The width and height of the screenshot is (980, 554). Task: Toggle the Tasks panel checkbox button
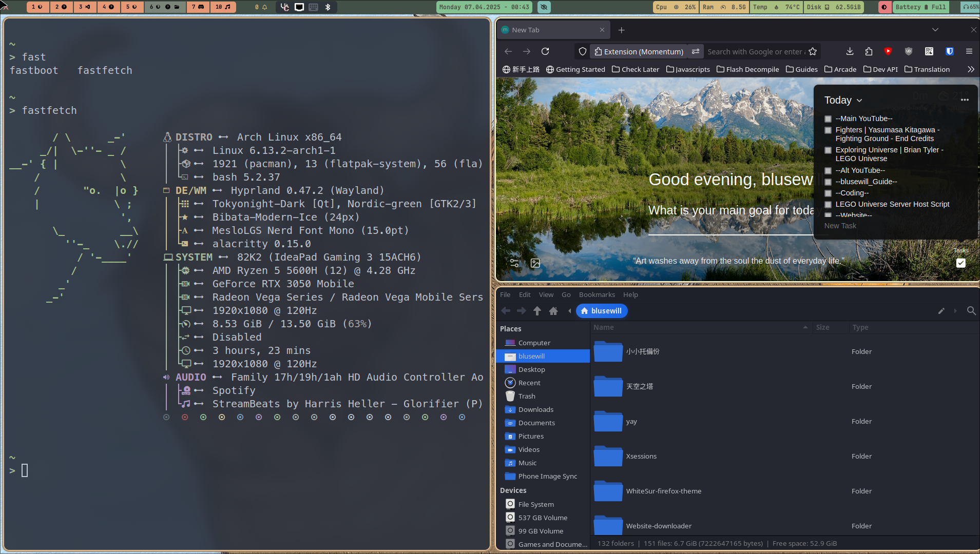click(960, 263)
